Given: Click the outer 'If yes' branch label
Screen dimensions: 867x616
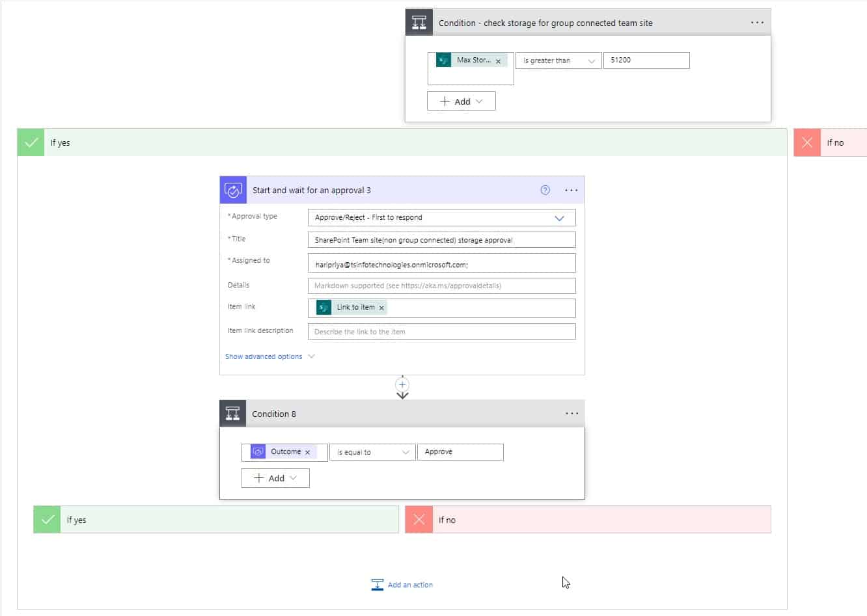Looking at the screenshot, I should point(60,142).
